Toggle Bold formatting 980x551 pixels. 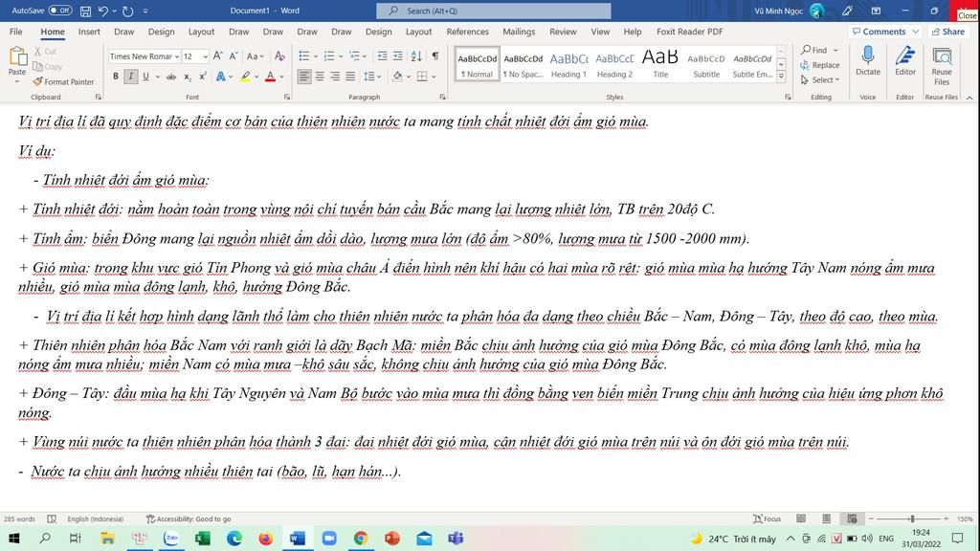[116, 77]
